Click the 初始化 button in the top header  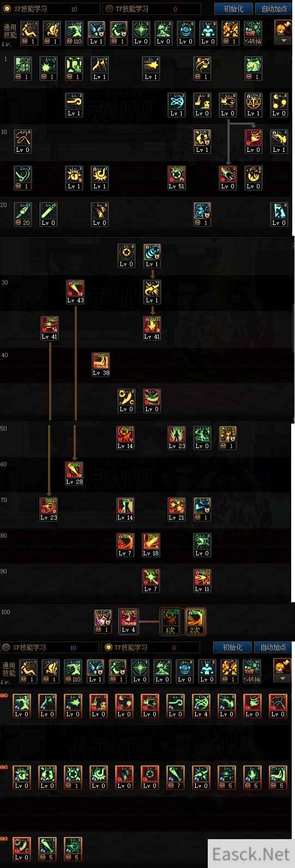pos(233,9)
